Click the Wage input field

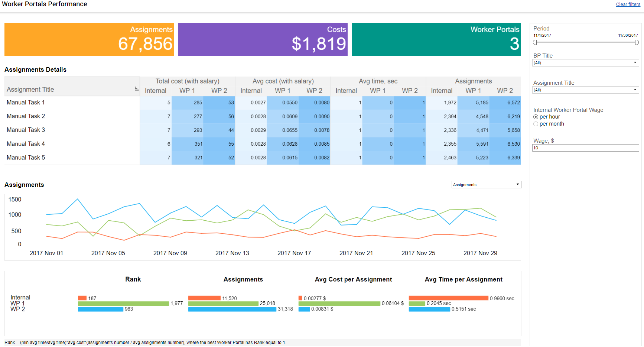click(585, 148)
